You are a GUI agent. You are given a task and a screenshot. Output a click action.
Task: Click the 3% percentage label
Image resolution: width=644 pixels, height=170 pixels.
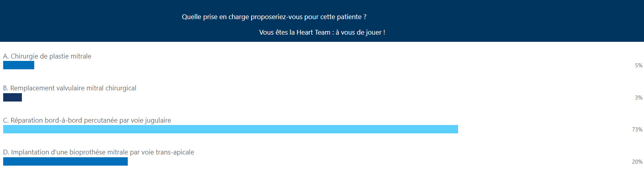tap(638, 98)
